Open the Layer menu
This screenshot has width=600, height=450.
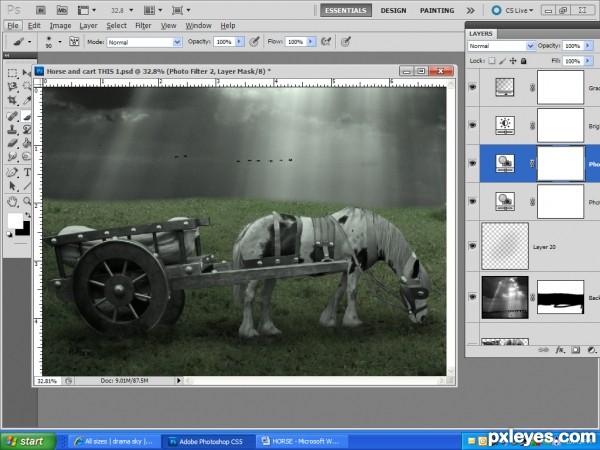tap(88, 26)
